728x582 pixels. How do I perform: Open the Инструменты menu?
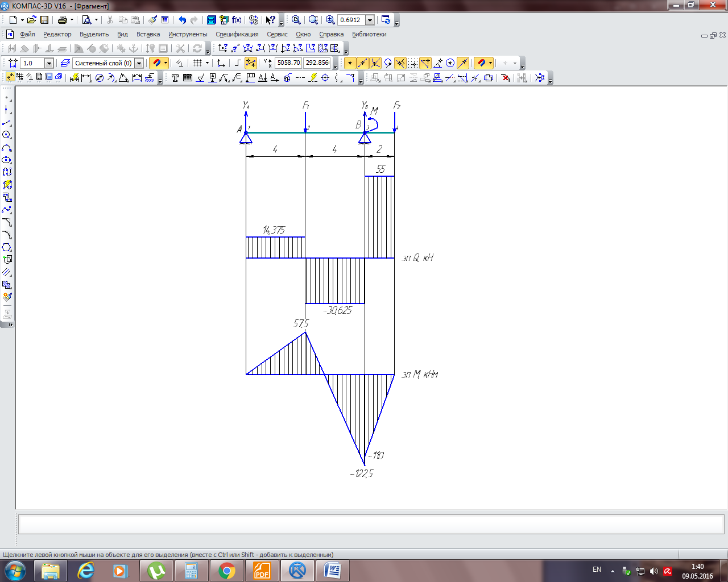click(188, 34)
